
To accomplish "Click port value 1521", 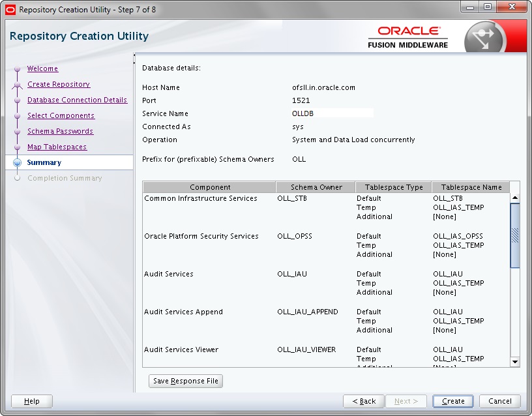I will (x=301, y=100).
